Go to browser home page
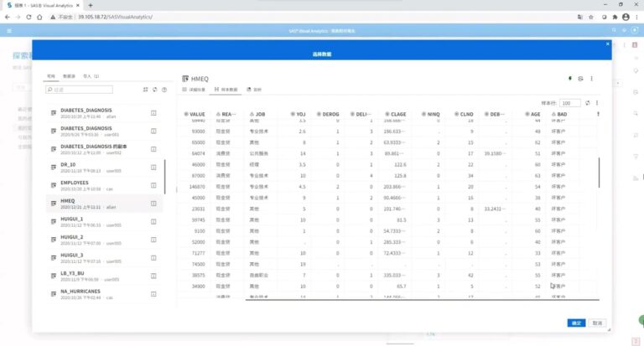 (39, 17)
